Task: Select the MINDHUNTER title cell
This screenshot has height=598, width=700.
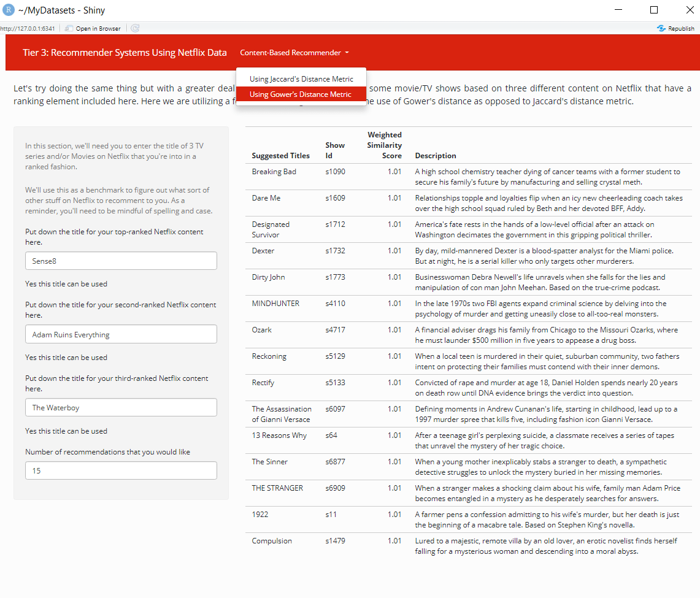Action: coord(275,304)
